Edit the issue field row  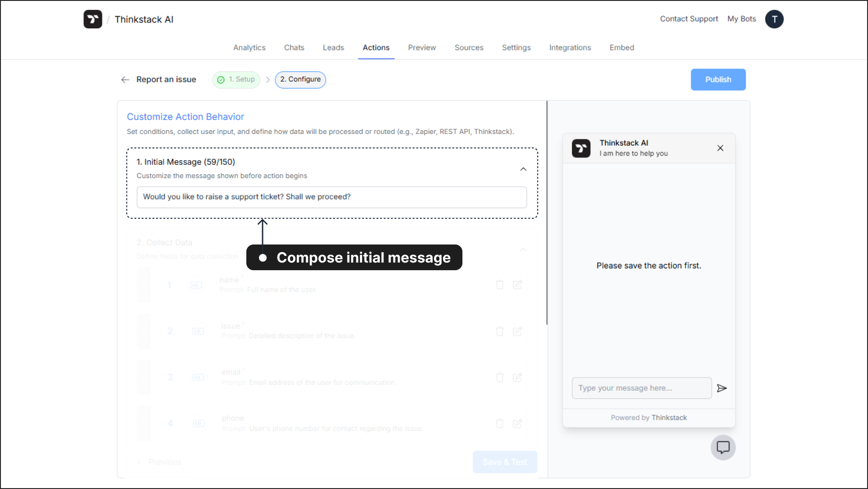coord(517,331)
